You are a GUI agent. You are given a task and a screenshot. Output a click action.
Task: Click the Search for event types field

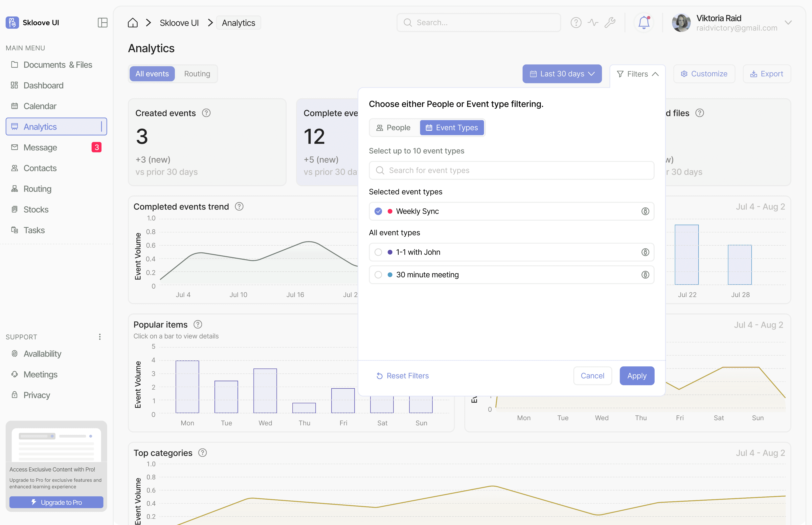point(511,171)
